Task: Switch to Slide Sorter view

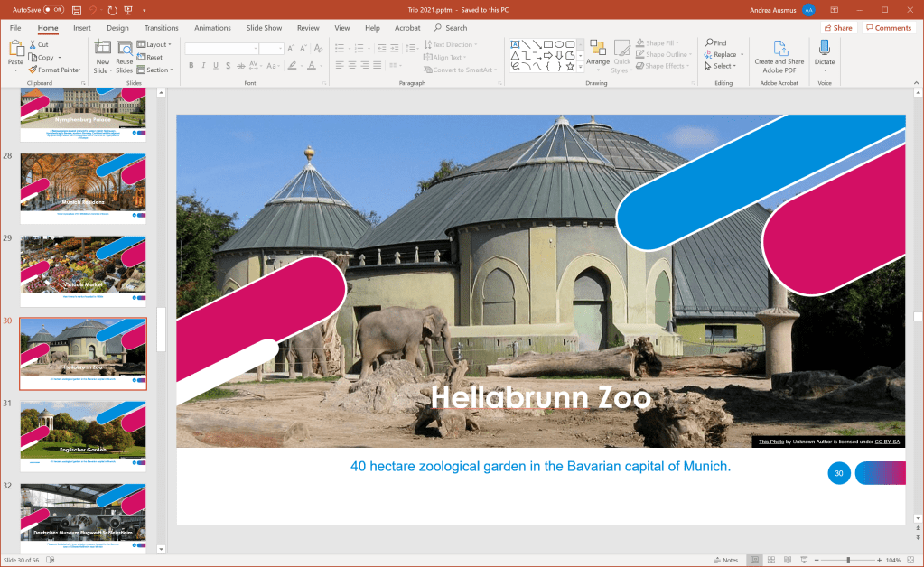Action: pyautogui.click(x=770, y=560)
